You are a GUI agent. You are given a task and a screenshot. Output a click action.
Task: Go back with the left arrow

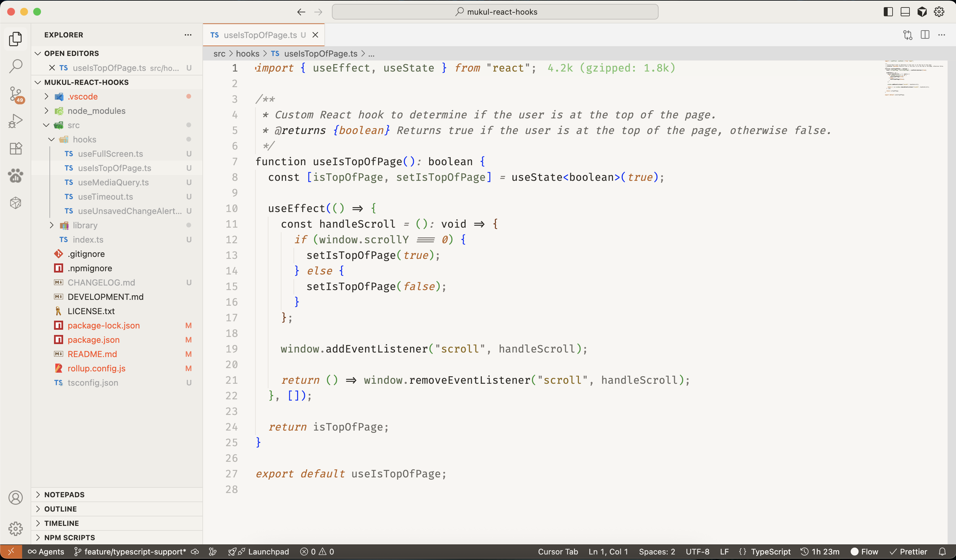301,12
